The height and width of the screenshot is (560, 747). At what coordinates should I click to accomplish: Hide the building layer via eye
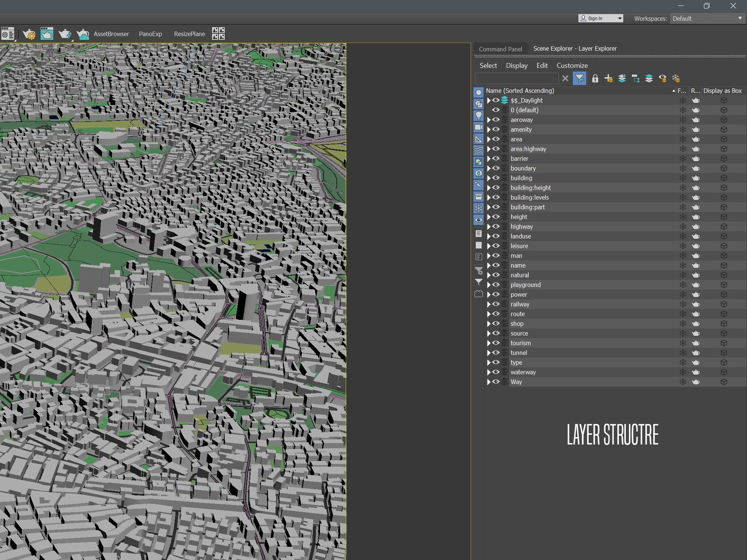point(496,178)
